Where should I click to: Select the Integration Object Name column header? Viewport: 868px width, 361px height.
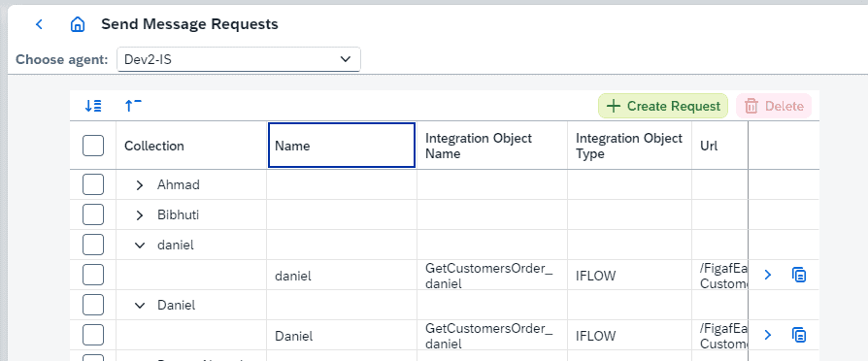(491, 146)
